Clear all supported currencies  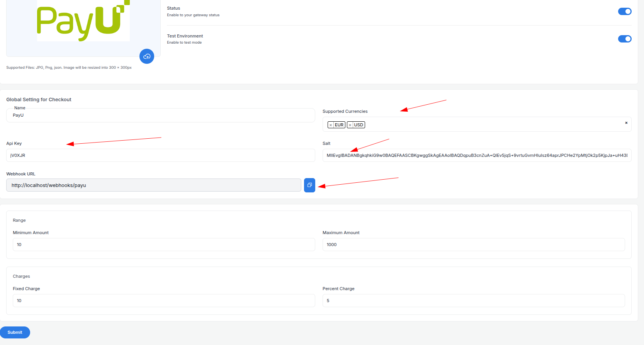[x=626, y=123]
